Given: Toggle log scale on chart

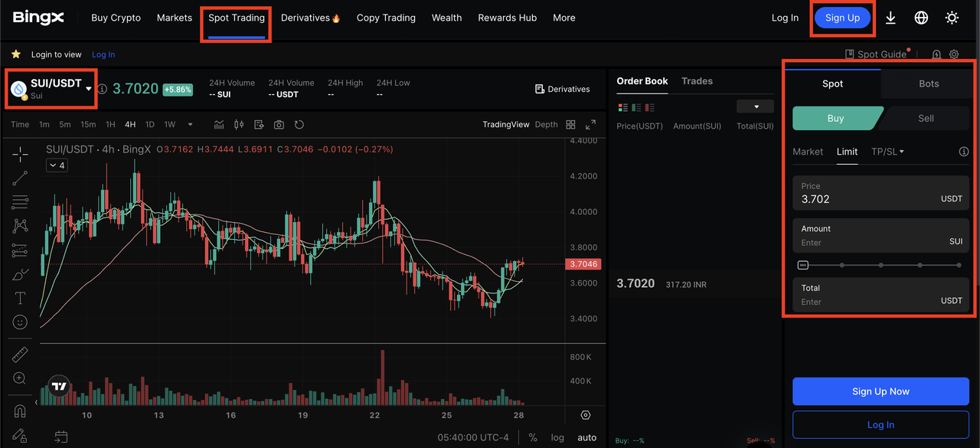Looking at the screenshot, I should click(x=557, y=437).
